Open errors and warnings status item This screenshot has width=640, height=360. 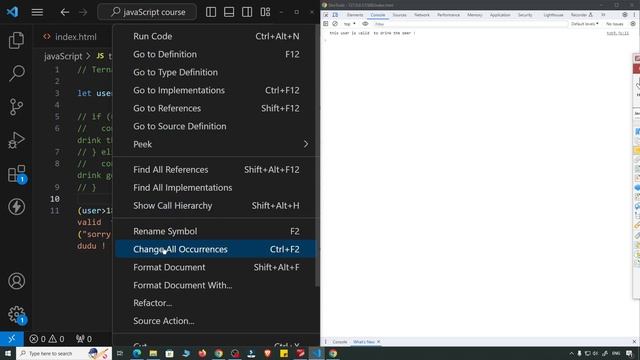coord(47,339)
